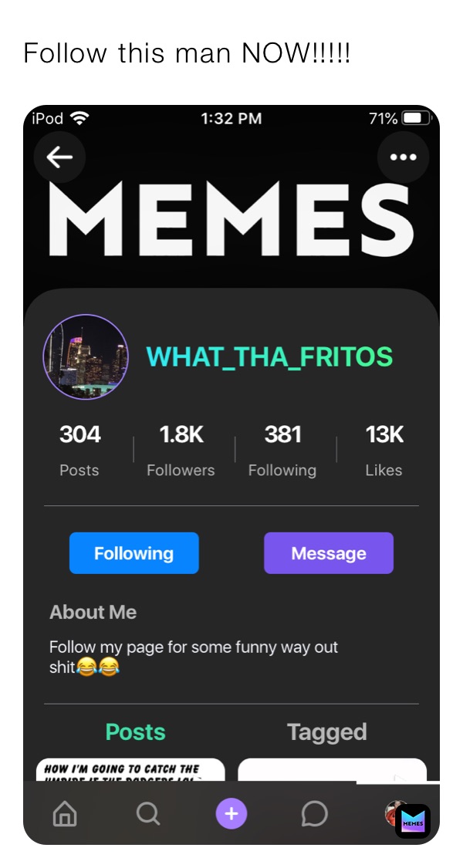This screenshot has width=463, height=868.
Task: Tap the back arrow icon
Action: click(x=59, y=157)
